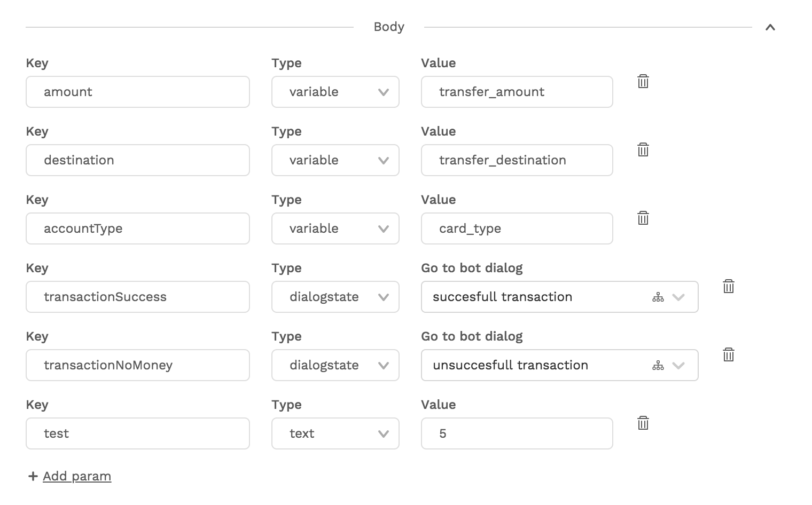Delete the transactionSuccess parameter row
This screenshot has width=812, height=505.
729,286
